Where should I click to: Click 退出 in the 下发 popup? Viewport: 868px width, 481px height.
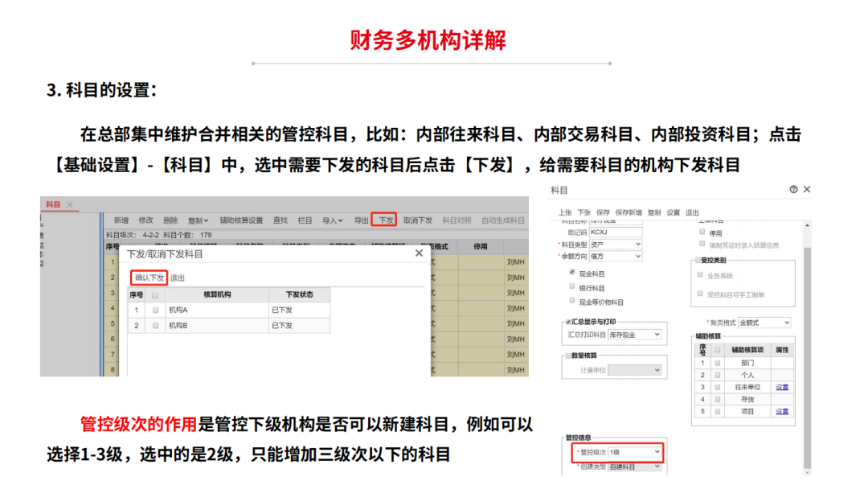click(177, 277)
